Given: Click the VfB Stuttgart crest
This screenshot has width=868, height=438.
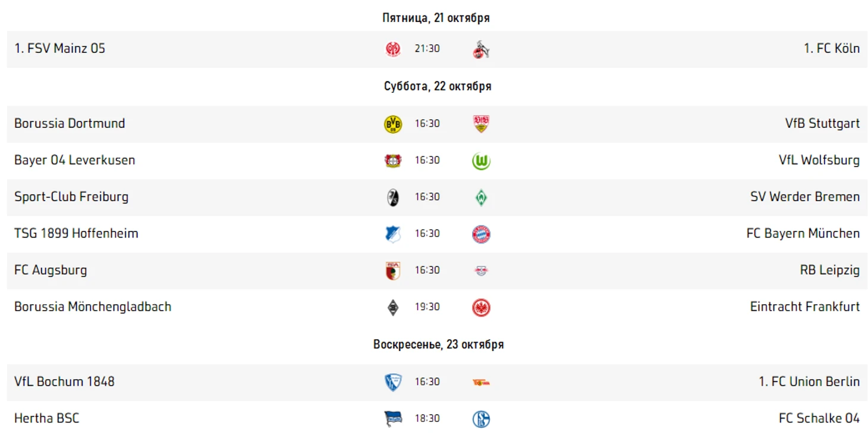Looking at the screenshot, I should (481, 124).
